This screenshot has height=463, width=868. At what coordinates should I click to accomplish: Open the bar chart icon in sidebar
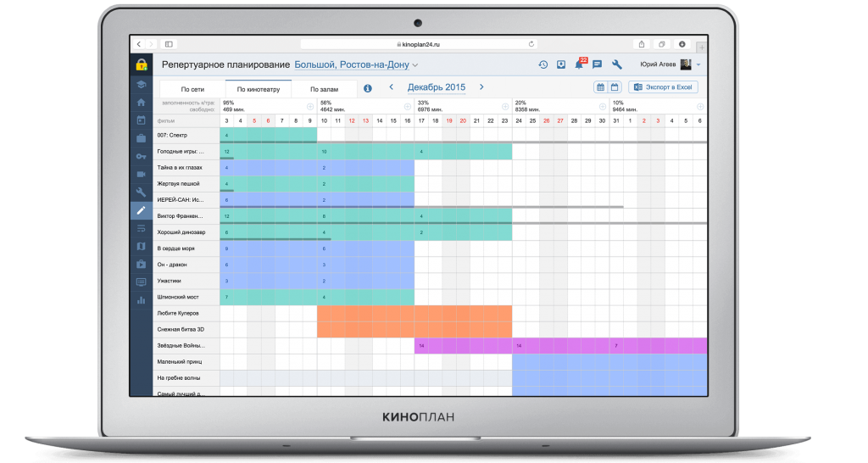coord(141,299)
